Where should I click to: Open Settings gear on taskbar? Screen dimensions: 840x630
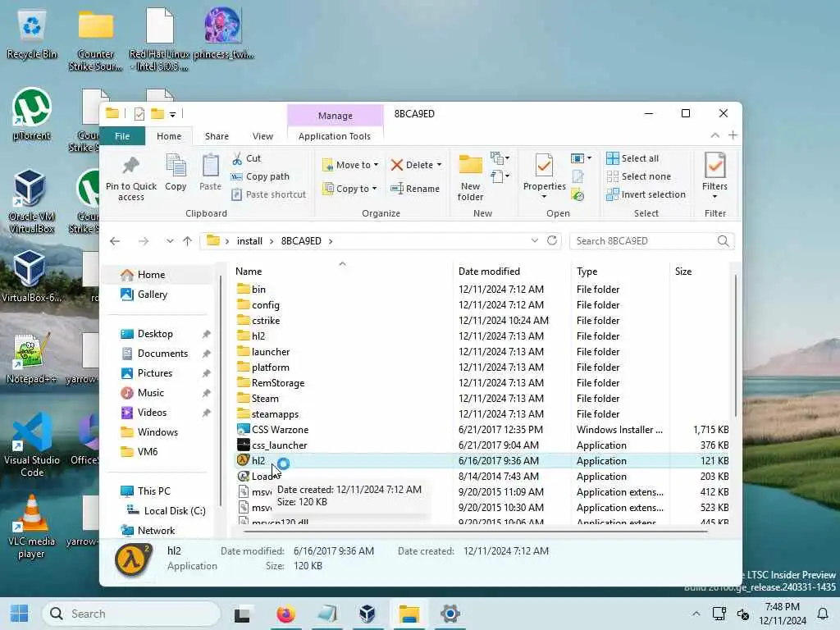click(450, 614)
